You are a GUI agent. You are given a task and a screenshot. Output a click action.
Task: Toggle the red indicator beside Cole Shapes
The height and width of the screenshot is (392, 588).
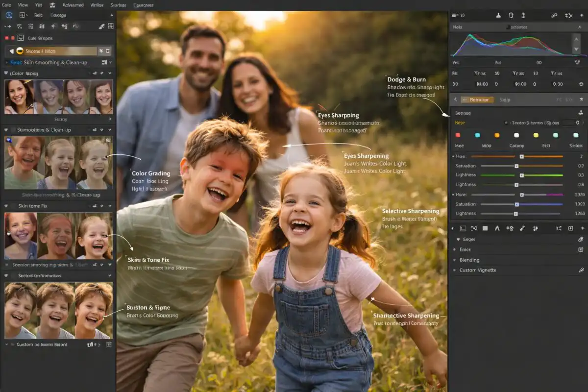tap(6, 38)
